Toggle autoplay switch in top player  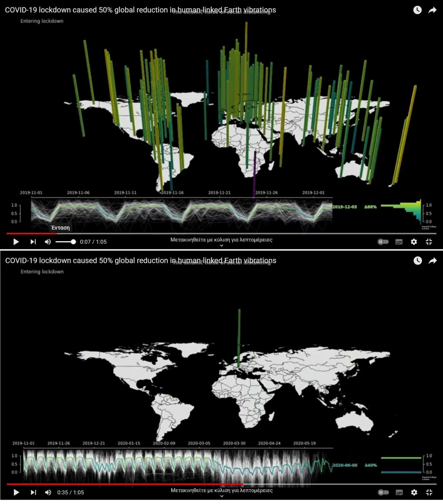(383, 242)
